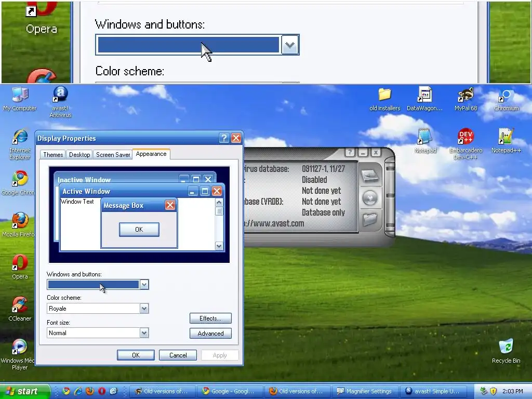Viewport: 532px width, 399px height.
Task: Launch Opera shortcut on main desktop
Action: click(20, 268)
